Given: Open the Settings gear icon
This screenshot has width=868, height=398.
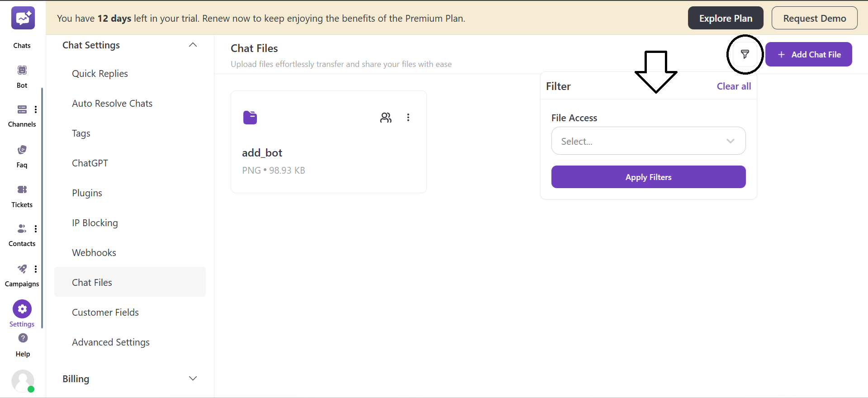Looking at the screenshot, I should click(x=22, y=309).
